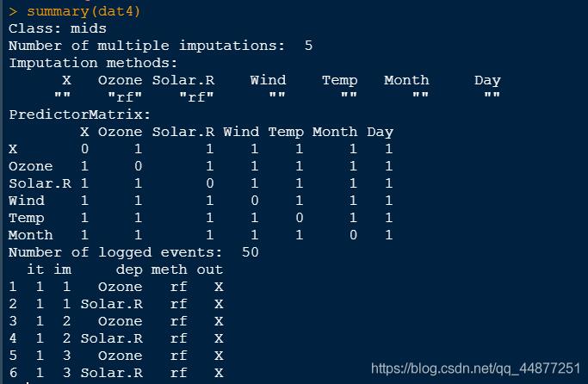Click the Month row label in PredictorMatrix

click(x=31, y=235)
